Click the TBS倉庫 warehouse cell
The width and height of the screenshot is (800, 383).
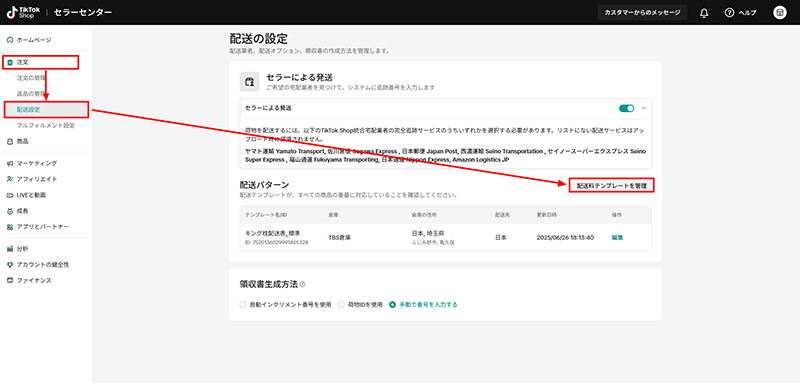339,238
